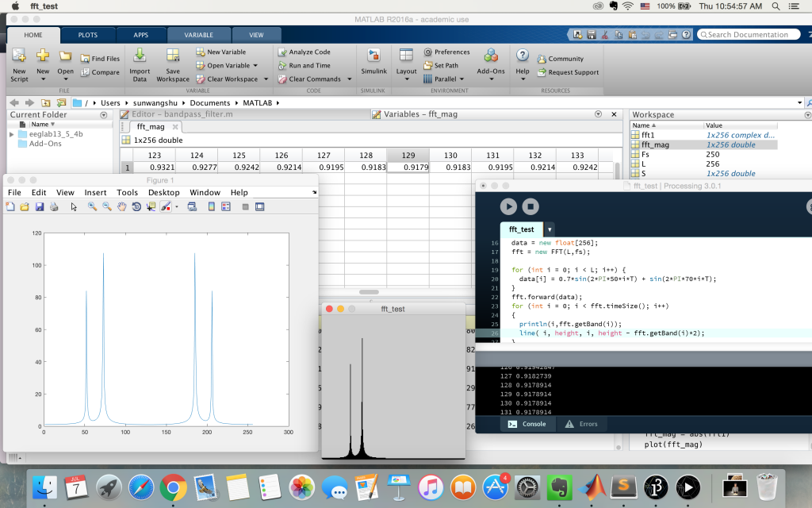Click Run and Time
Image resolution: width=812 pixels, height=508 pixels.
[x=304, y=65]
